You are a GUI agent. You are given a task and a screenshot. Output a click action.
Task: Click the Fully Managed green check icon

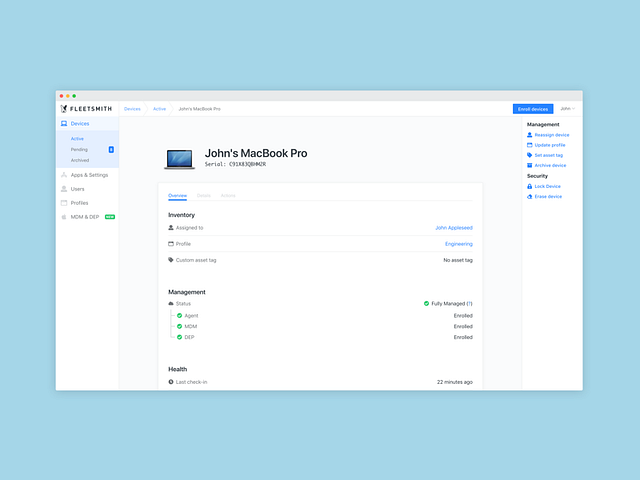click(x=427, y=304)
